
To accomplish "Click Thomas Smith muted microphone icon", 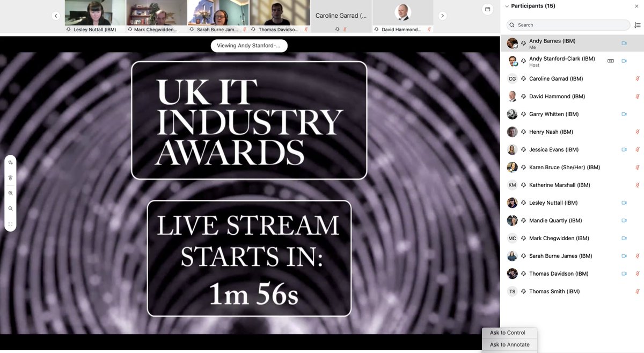I will click(x=638, y=291).
